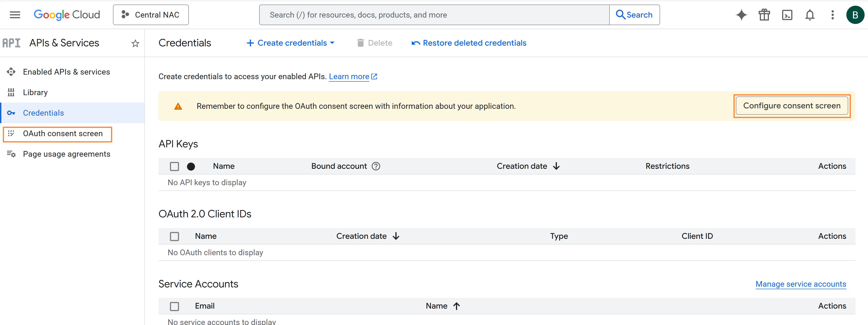
Task: Click the Client ID column header
Action: point(697,236)
